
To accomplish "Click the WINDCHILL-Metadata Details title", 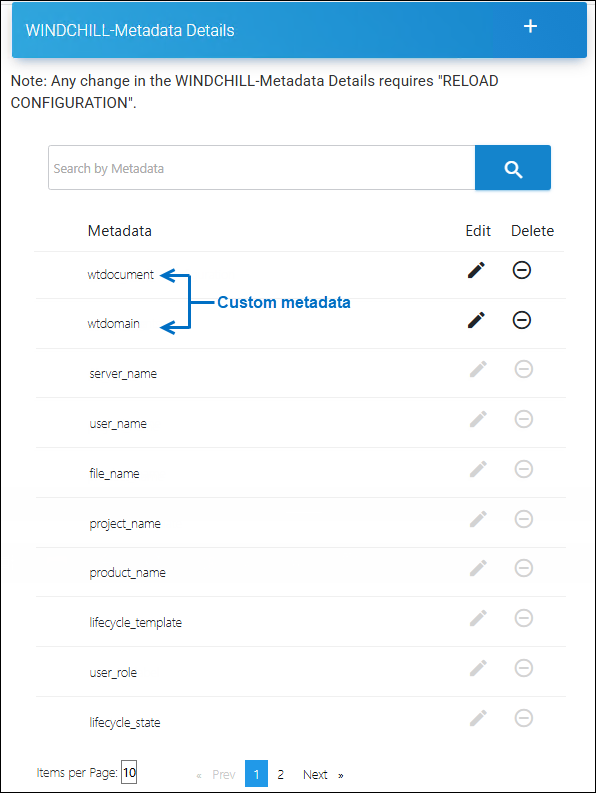I will [130, 30].
